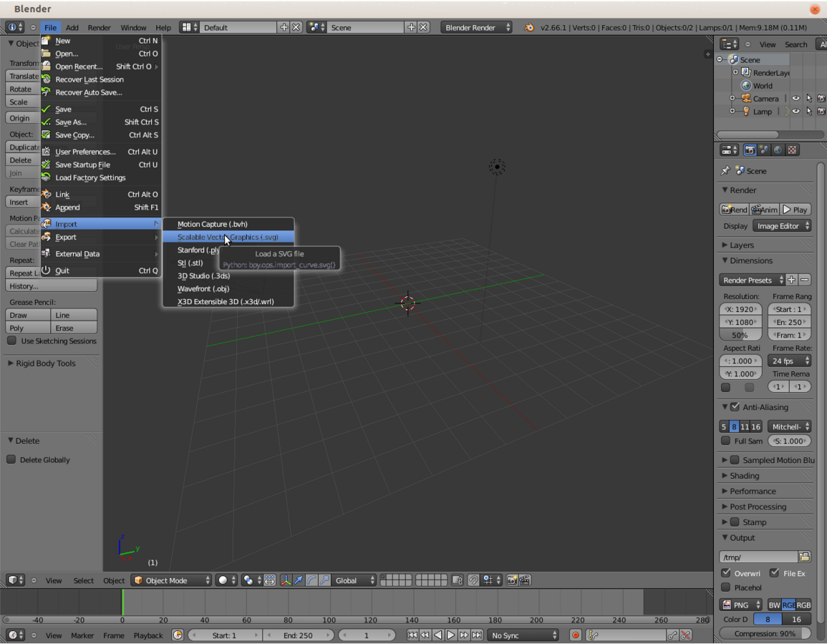827x644 pixels.
Task: Open the Texture properties tab icon
Action: [792, 150]
